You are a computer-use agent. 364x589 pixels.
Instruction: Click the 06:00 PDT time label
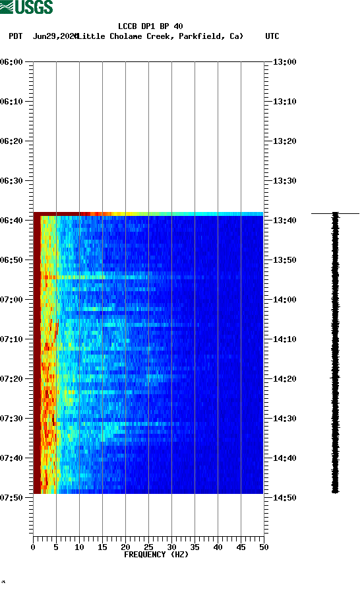11,61
